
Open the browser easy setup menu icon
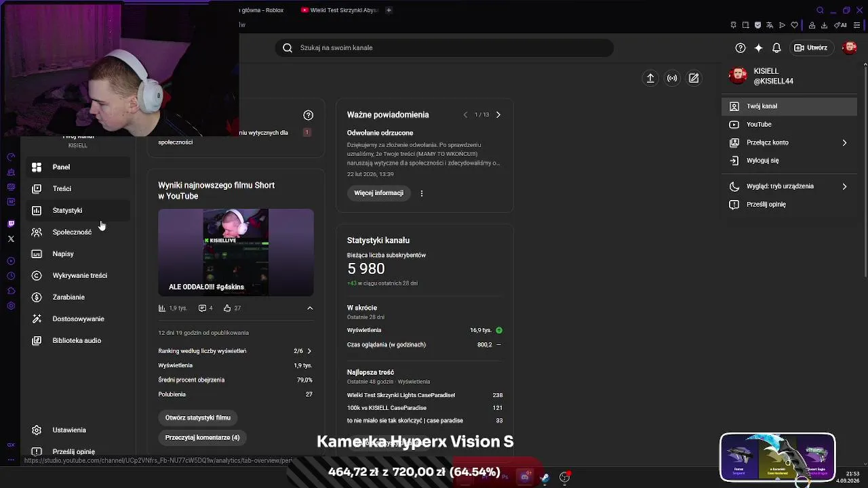pyautogui.click(x=857, y=25)
